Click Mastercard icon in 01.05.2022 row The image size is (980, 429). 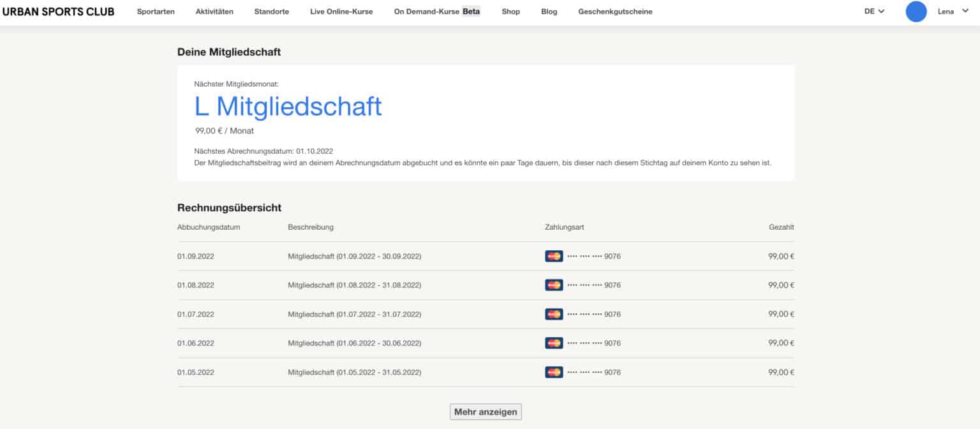(x=554, y=372)
